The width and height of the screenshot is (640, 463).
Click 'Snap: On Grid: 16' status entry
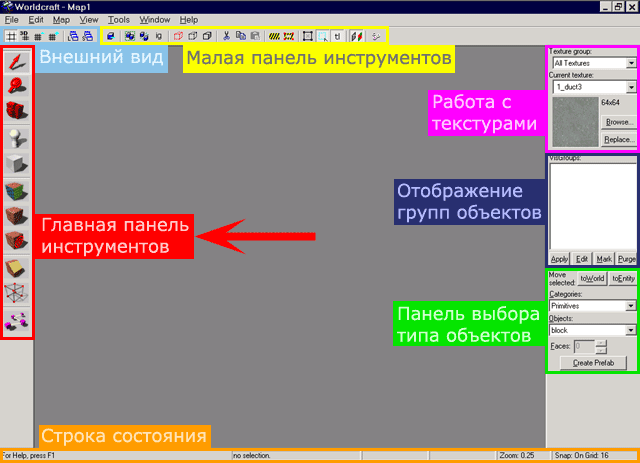click(582, 455)
